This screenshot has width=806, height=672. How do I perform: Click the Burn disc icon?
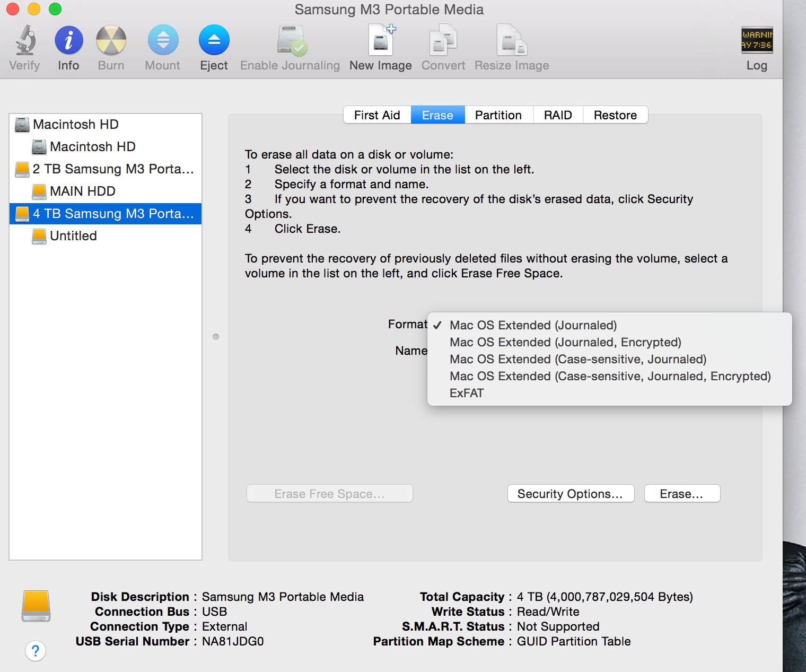click(111, 40)
